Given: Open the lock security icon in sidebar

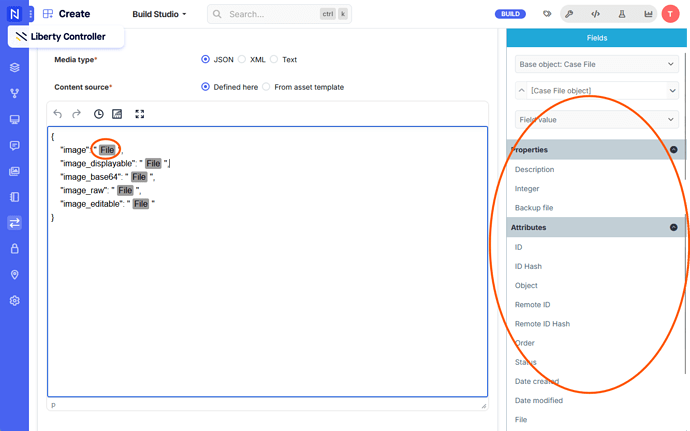Looking at the screenshot, I should click(15, 249).
